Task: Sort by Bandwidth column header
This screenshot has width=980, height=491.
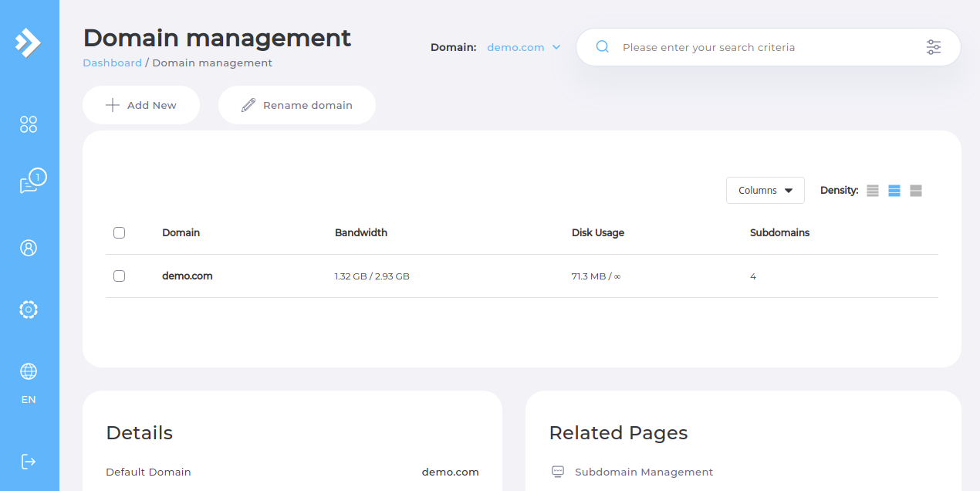Action: click(x=361, y=232)
